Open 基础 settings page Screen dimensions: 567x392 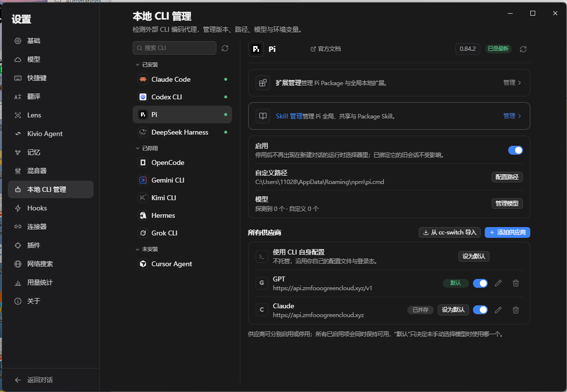[x=50, y=41]
